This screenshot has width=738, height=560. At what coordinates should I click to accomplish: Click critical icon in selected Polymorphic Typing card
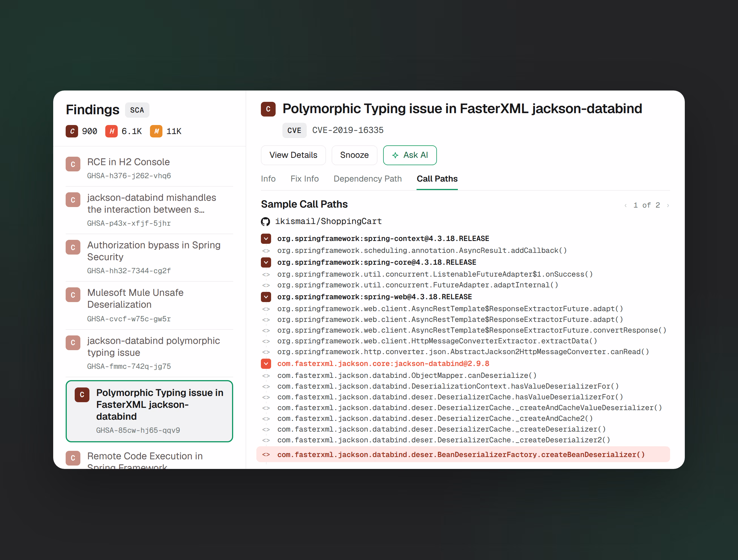point(82,395)
